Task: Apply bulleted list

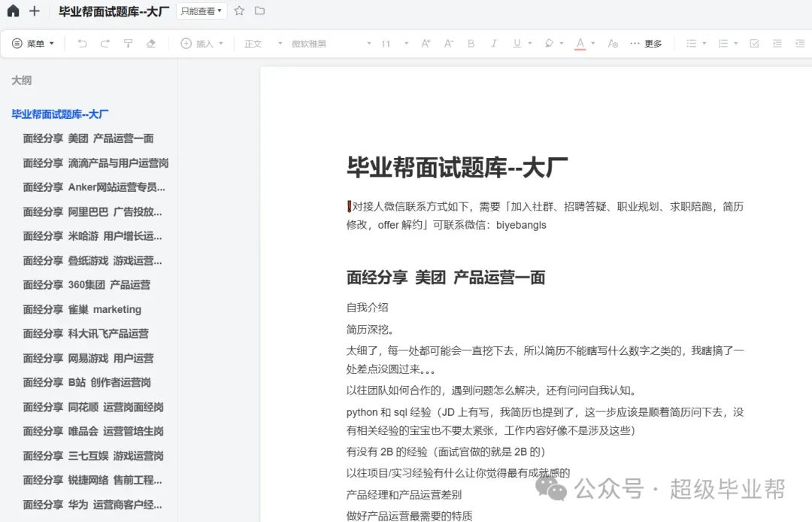Action: point(692,44)
